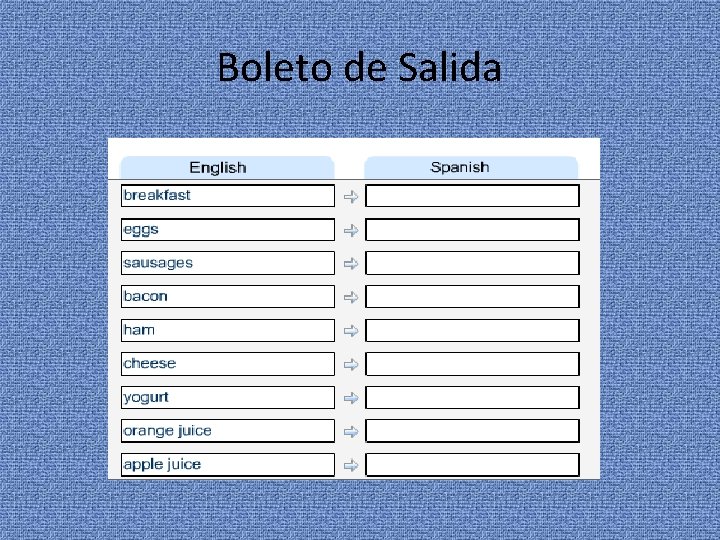The width and height of the screenshot is (720, 540).
Task: Click the Boleto de Salida title
Action: tap(359, 68)
